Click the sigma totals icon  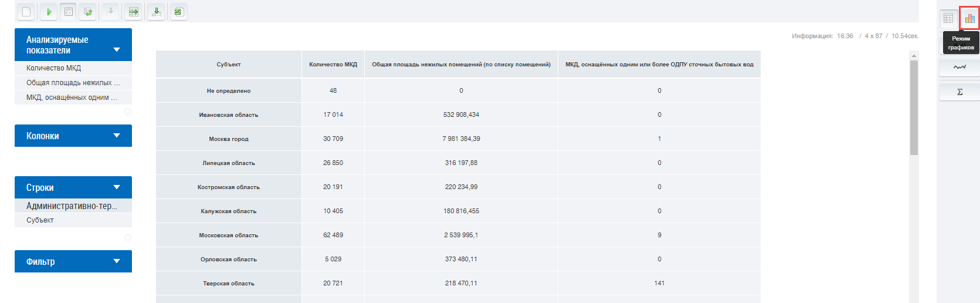959,92
